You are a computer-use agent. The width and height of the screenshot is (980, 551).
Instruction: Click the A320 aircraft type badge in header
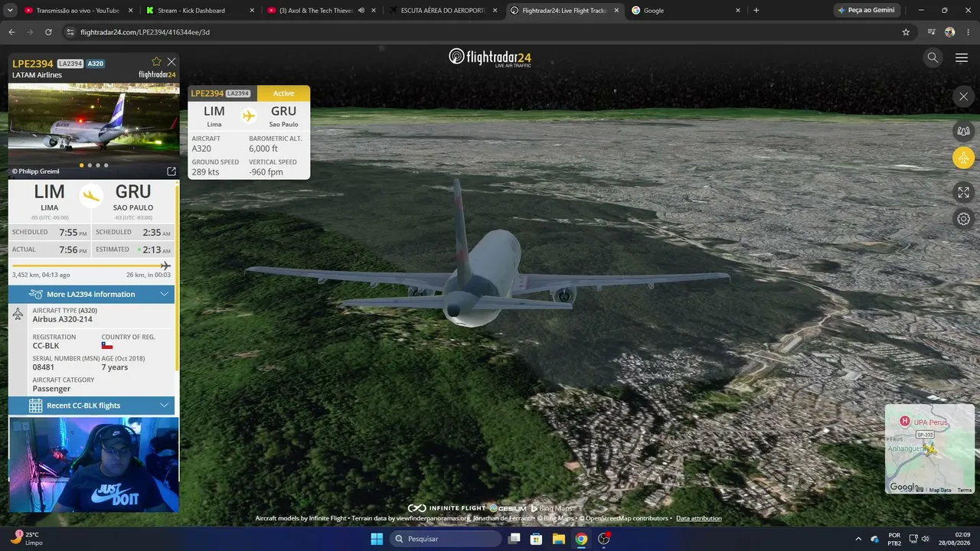point(96,64)
